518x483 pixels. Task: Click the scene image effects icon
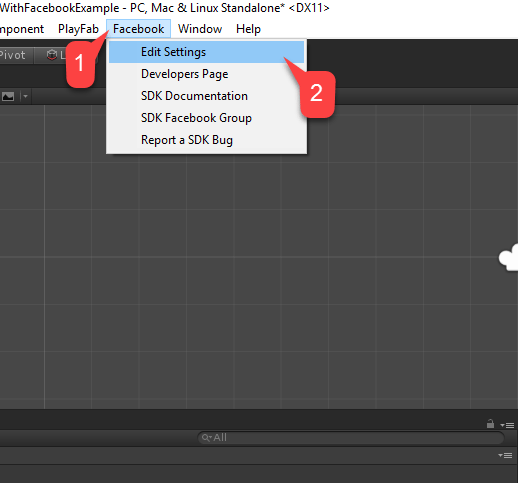tap(8, 97)
